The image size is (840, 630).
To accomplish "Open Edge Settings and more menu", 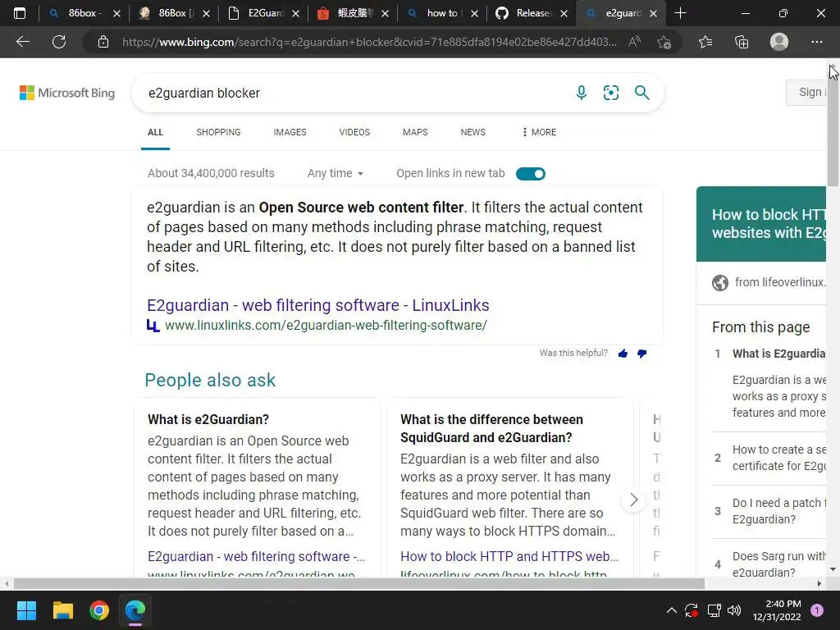I will pos(816,42).
